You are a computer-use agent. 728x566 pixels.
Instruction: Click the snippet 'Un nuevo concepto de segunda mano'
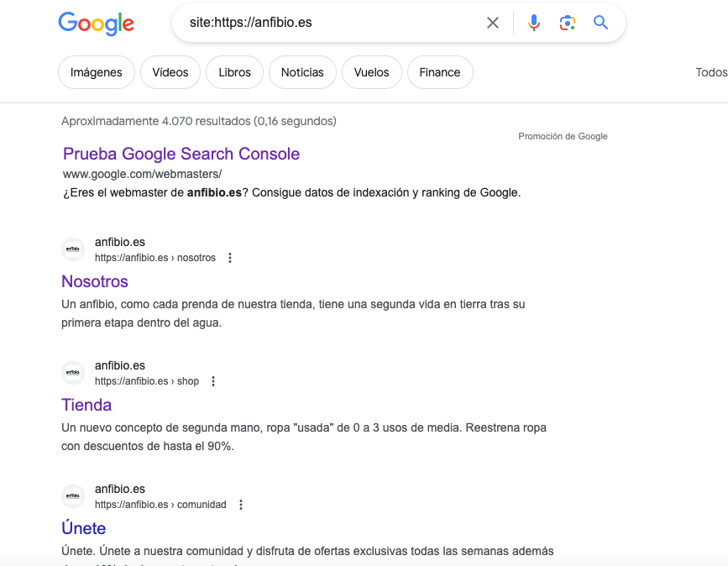(304, 437)
